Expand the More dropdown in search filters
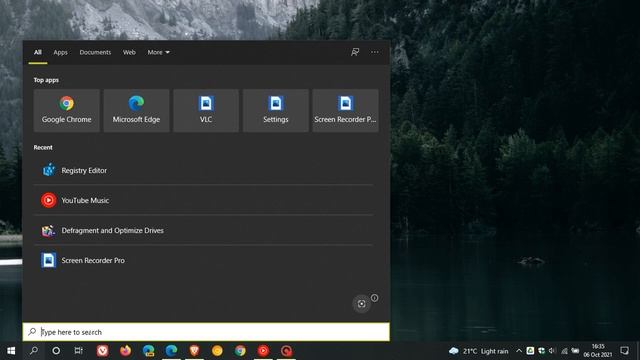Image resolution: width=640 pixels, height=360 pixels. click(158, 52)
